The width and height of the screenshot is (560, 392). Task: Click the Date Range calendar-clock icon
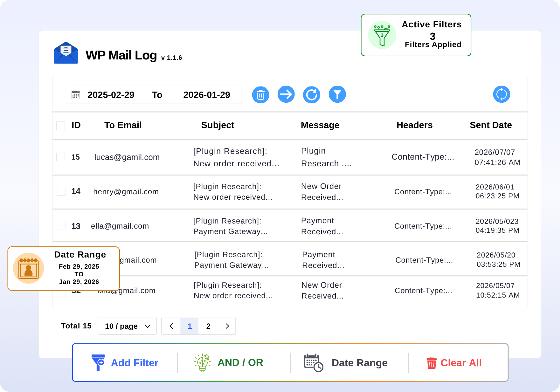314,363
